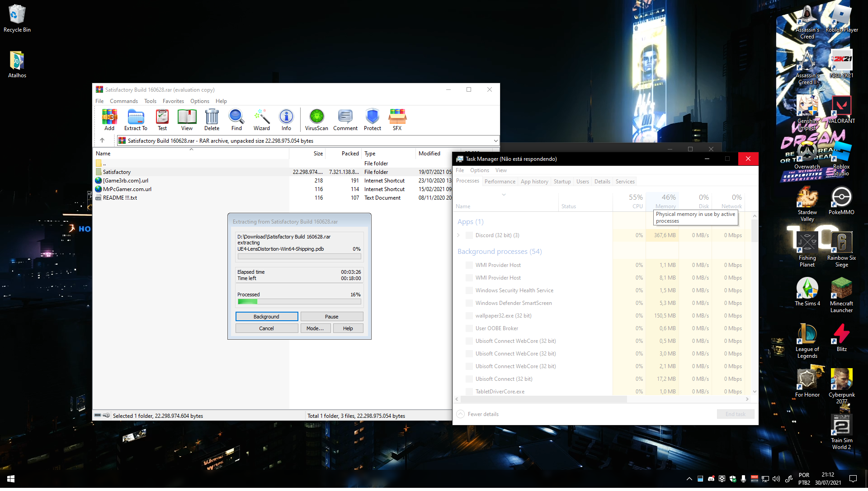Click the current file progress bar
Screen dimensions: 868x491
[299, 257]
